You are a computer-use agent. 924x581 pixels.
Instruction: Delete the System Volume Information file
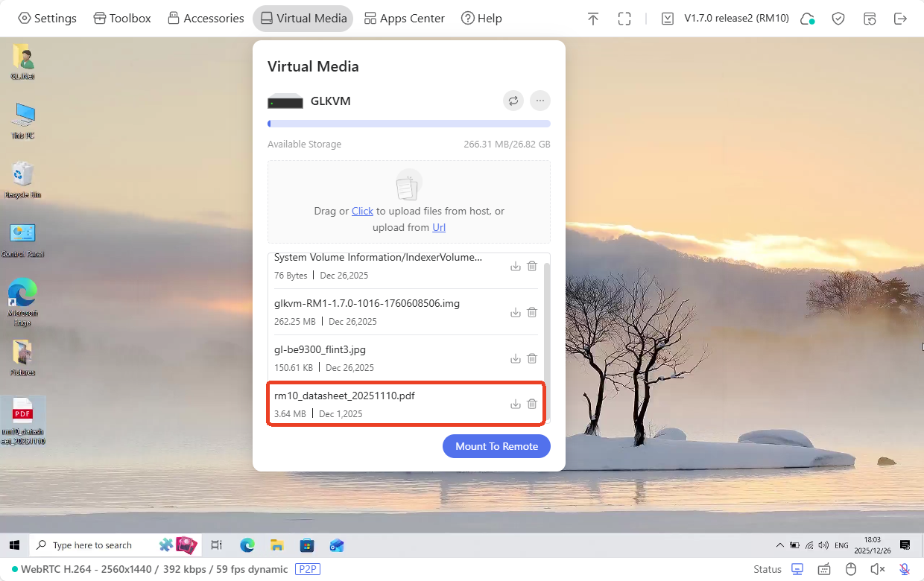pos(532,266)
